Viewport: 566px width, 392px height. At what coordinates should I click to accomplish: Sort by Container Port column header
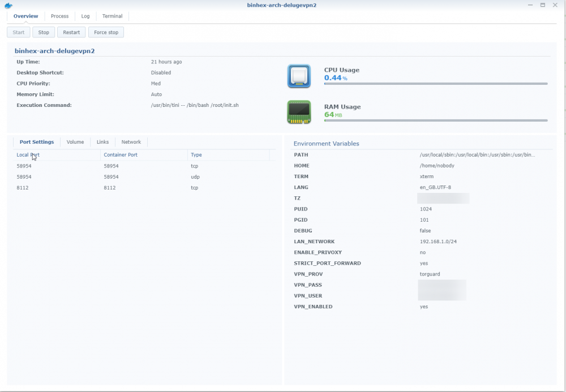[144, 155]
